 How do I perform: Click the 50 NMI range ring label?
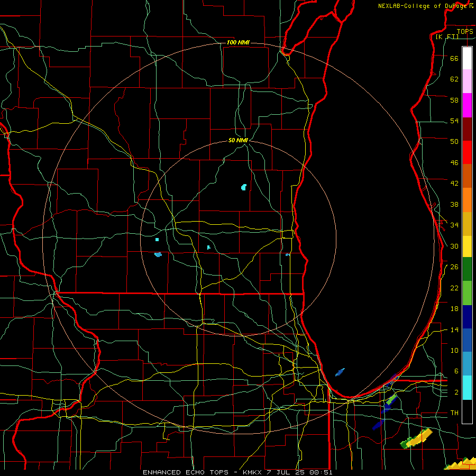(238, 140)
